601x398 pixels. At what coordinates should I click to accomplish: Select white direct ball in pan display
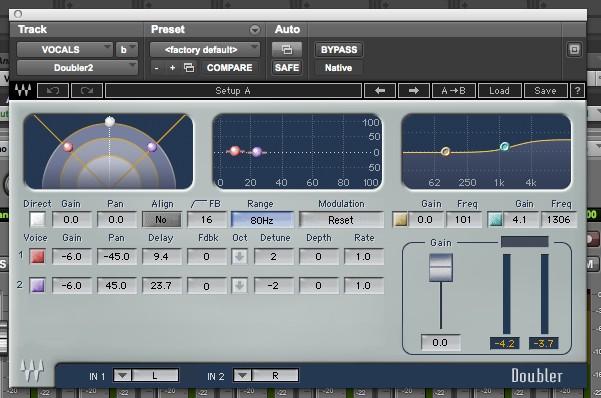110,122
